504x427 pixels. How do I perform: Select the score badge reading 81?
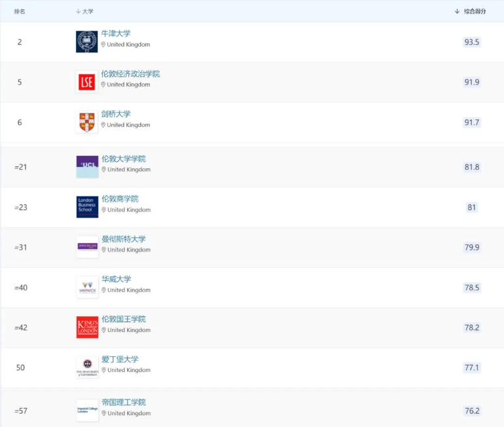coord(471,207)
